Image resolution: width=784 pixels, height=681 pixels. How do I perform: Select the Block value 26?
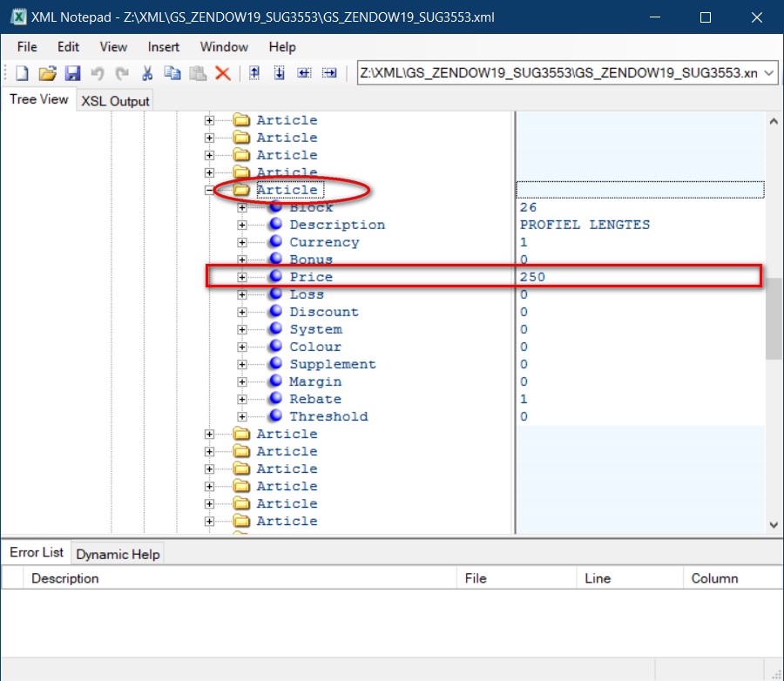[x=528, y=207]
